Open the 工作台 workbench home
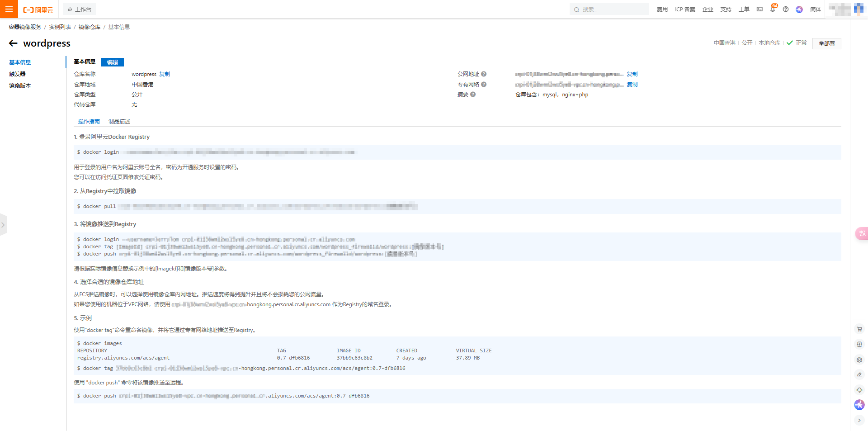Image resolution: width=868 pixels, height=431 pixels. [80, 9]
